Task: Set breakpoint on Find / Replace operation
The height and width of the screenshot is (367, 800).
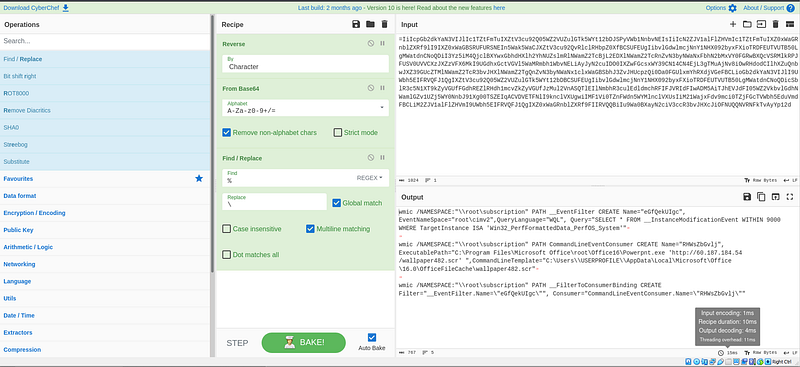Action: [x=382, y=158]
